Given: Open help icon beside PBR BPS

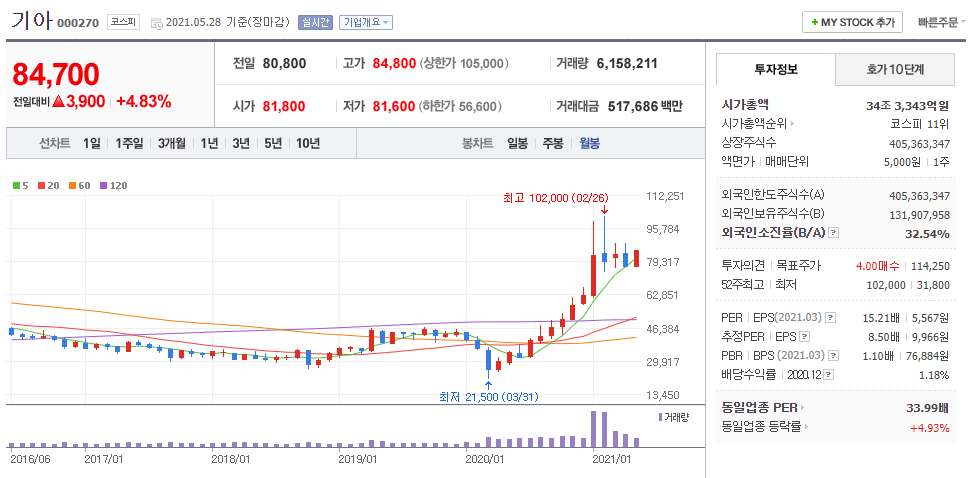Looking at the screenshot, I should (x=833, y=356).
